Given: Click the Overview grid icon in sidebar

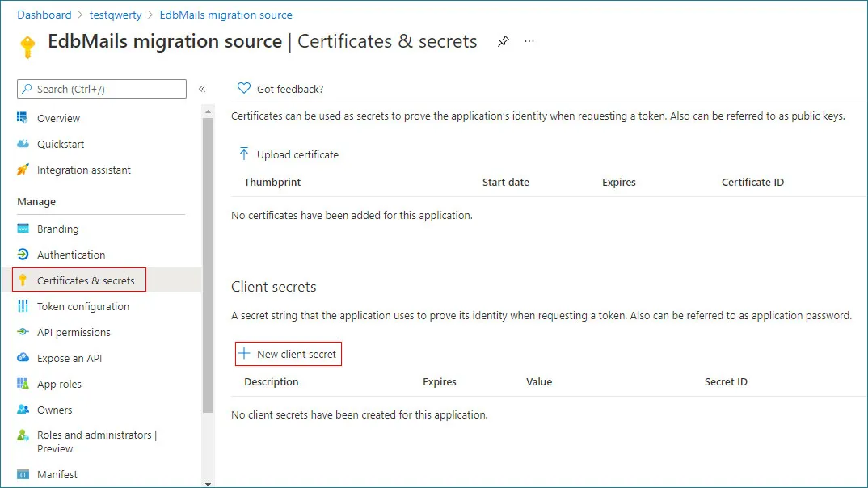Looking at the screenshot, I should click(x=22, y=117).
